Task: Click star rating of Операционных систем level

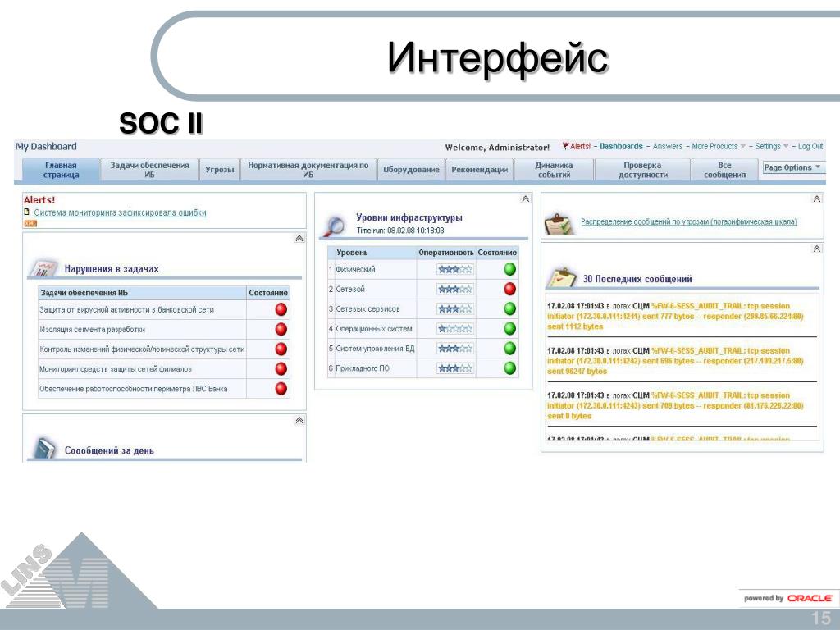Action: (454, 328)
